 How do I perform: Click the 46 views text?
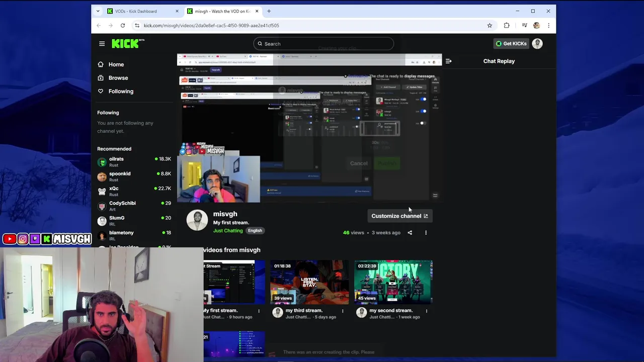(353, 233)
